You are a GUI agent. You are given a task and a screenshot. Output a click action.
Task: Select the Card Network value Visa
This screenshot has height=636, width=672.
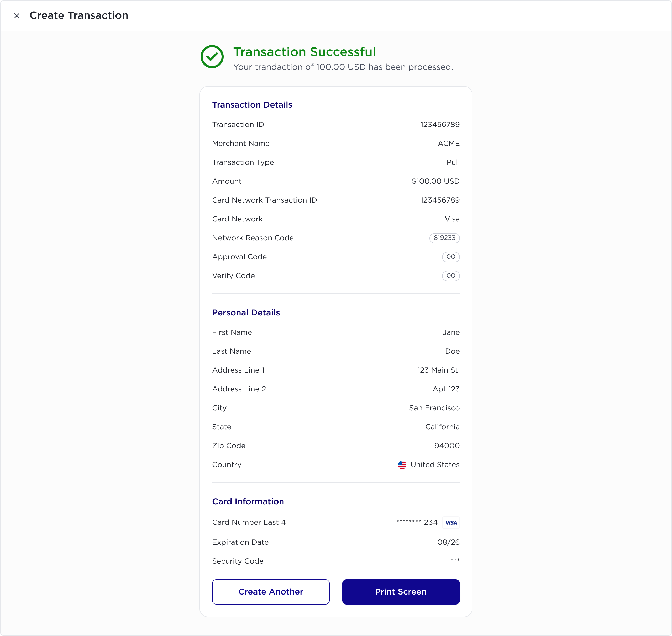tap(452, 219)
